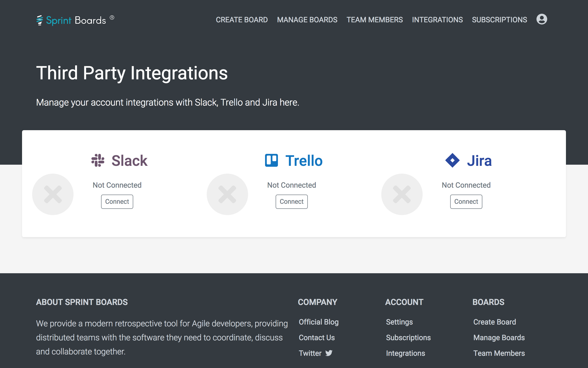The image size is (588, 368).
Task: Click the Slack heading text
Action: click(x=130, y=161)
